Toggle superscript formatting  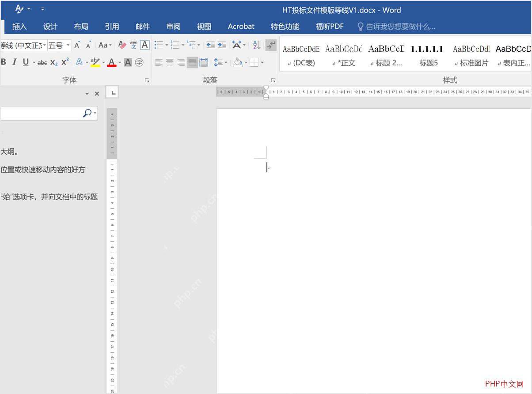(x=65, y=62)
